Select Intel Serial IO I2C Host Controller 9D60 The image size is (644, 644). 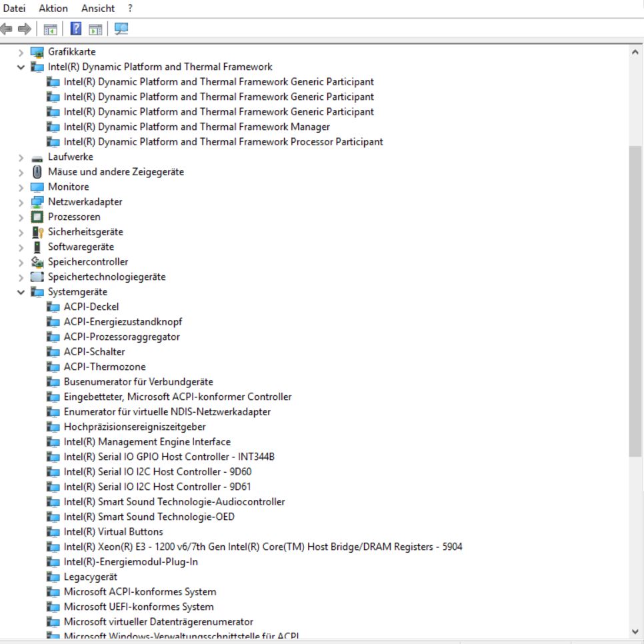(x=157, y=471)
